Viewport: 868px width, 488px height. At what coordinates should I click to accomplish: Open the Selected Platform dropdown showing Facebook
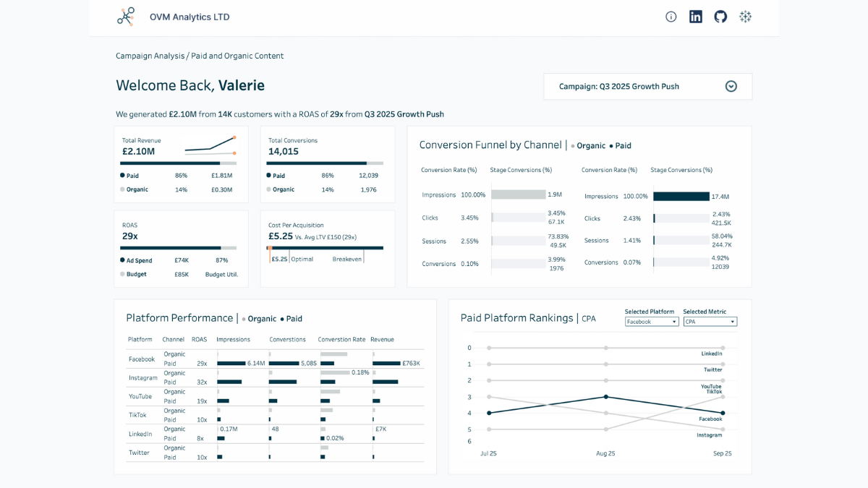click(x=651, y=321)
